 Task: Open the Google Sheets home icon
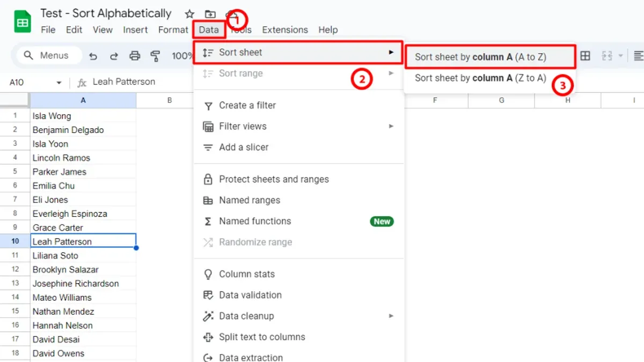point(23,23)
